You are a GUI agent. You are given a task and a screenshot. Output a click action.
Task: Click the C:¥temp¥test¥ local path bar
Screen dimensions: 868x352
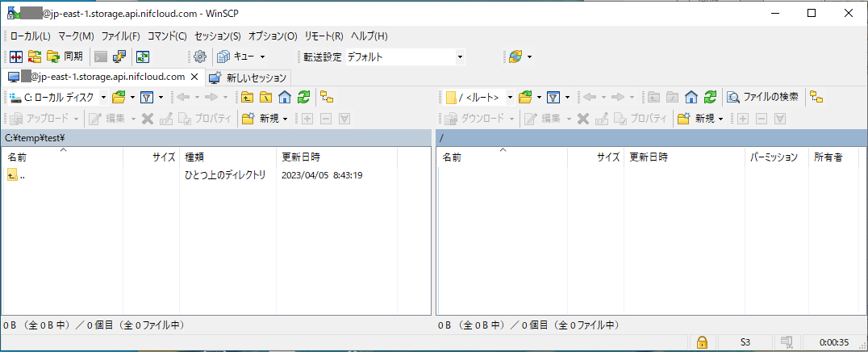pyautogui.click(x=216, y=137)
